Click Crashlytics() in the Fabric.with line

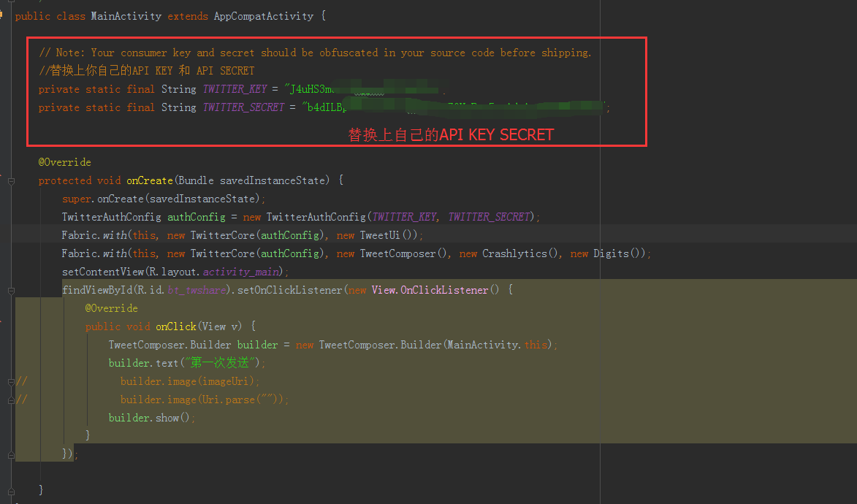coord(519,253)
